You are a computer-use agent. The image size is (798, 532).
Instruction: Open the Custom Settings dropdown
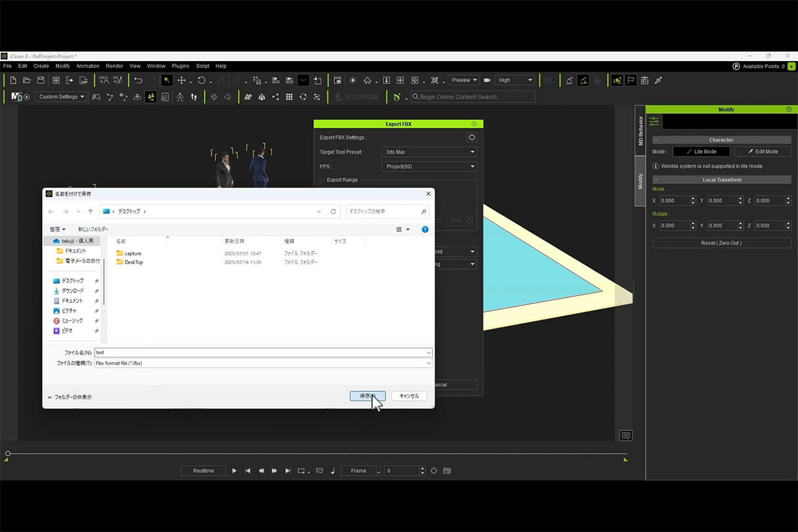click(x=61, y=97)
